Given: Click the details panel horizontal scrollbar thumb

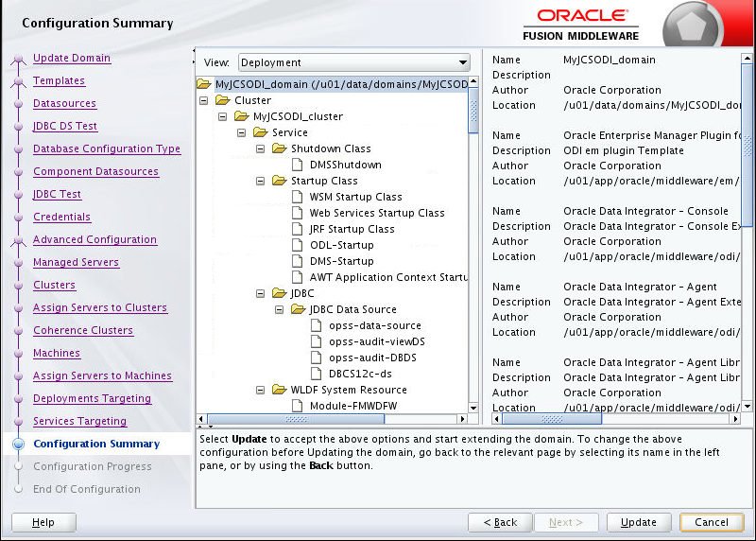Looking at the screenshot, I should (x=552, y=419).
